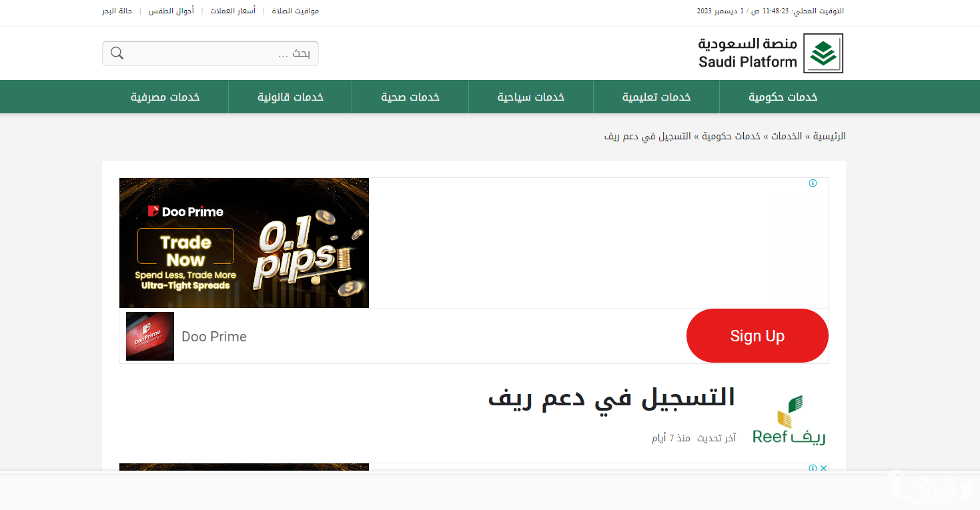
Task: Open the Saudi Platform logo
Action: tap(771, 53)
